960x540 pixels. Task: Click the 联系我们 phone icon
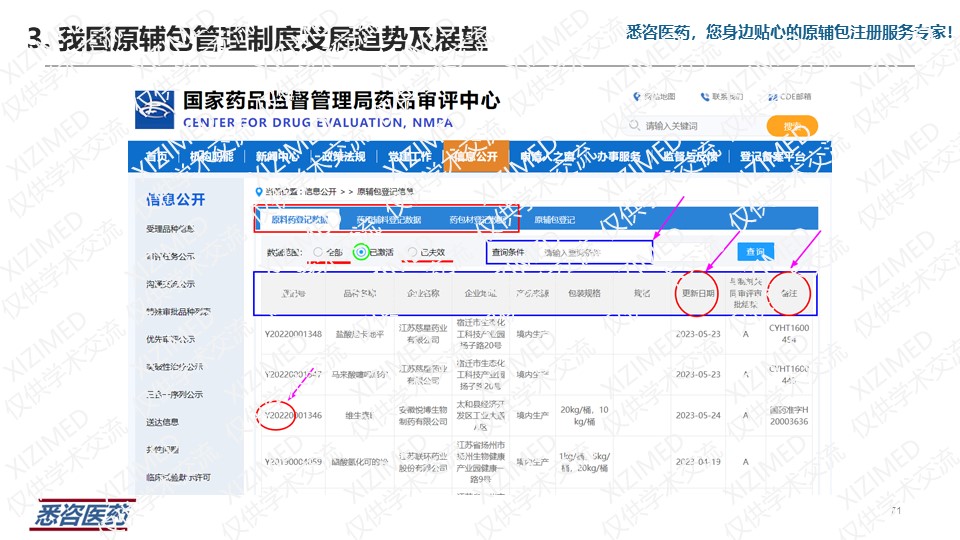[x=706, y=97]
